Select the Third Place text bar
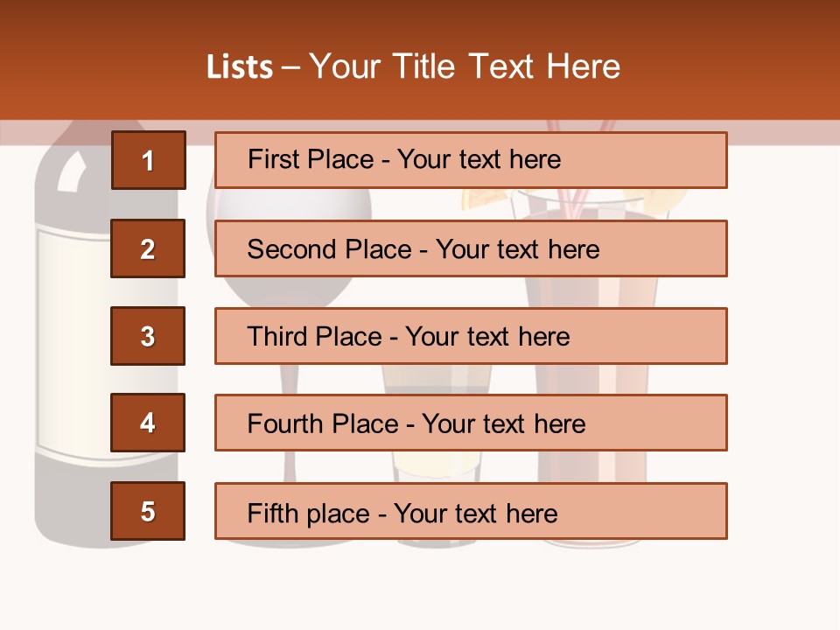Screen dimensions: 840x630 pyautogui.click(x=471, y=336)
